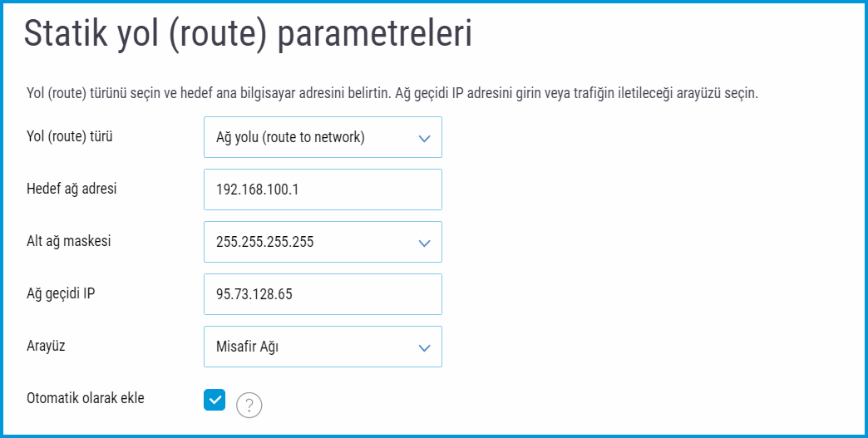Click 'Statik yol' in the page heading
868x438 pixels.
[x=92, y=35]
